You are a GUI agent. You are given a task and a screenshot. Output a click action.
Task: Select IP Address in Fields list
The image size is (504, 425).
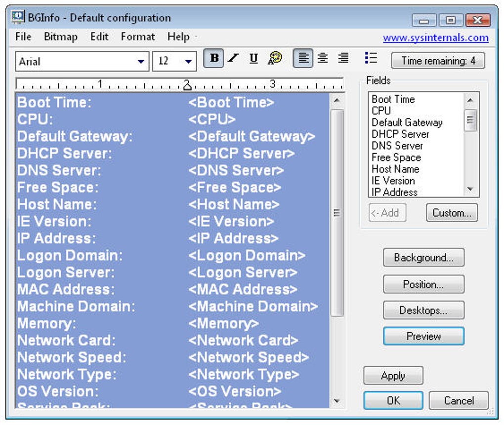(394, 192)
